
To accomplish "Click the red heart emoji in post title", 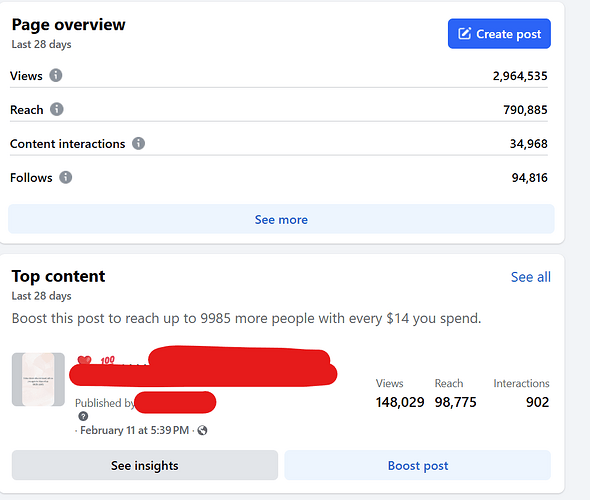I will click(84, 360).
